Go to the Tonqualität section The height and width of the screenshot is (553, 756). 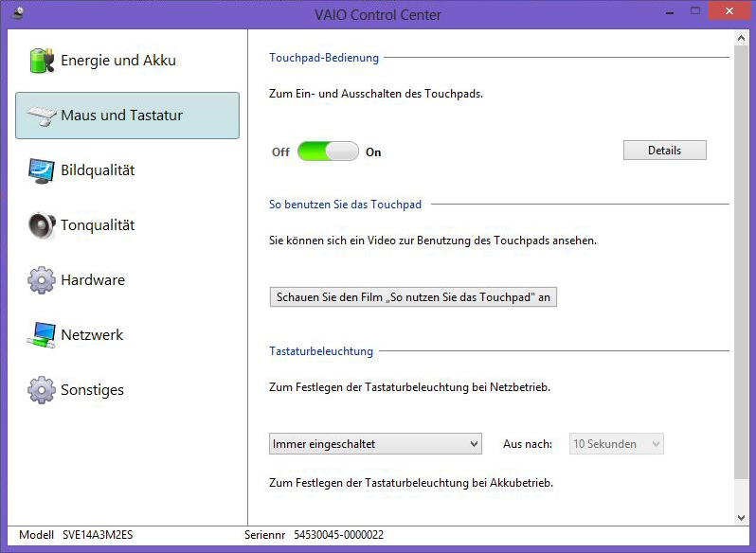tap(127, 225)
